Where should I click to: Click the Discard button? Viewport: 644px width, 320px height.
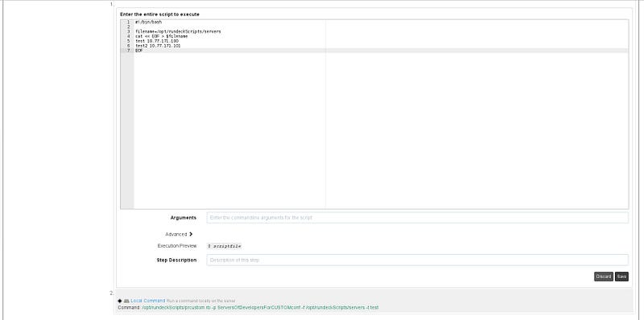point(603,277)
